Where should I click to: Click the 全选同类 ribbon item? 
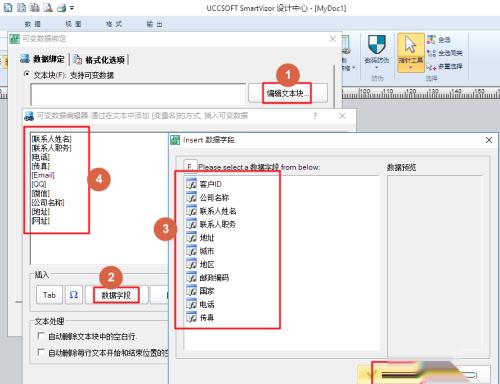point(445,53)
